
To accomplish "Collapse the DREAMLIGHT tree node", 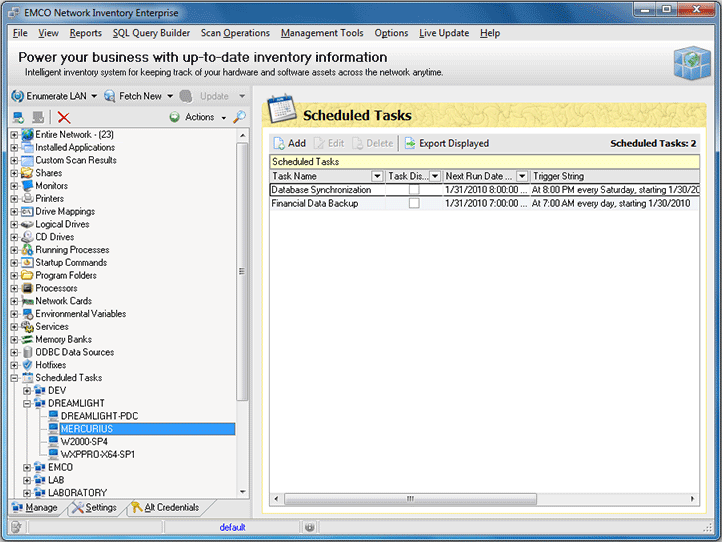I will [27, 403].
